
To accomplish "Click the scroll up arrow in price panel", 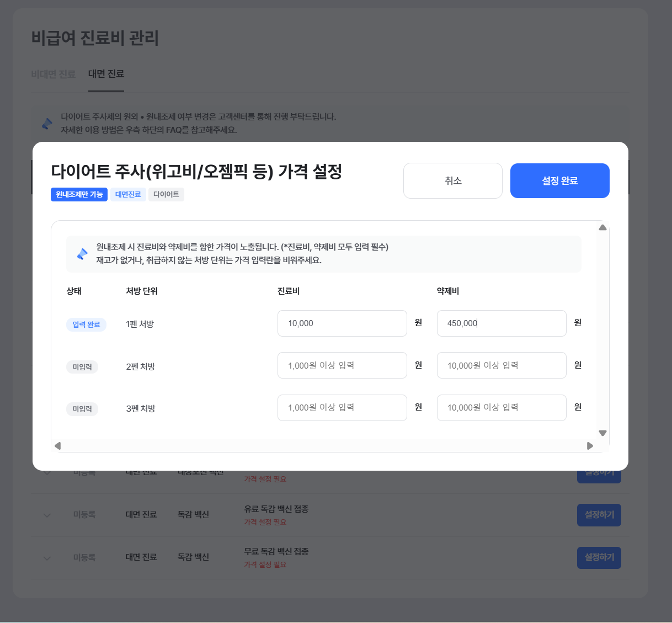I will click(x=602, y=227).
